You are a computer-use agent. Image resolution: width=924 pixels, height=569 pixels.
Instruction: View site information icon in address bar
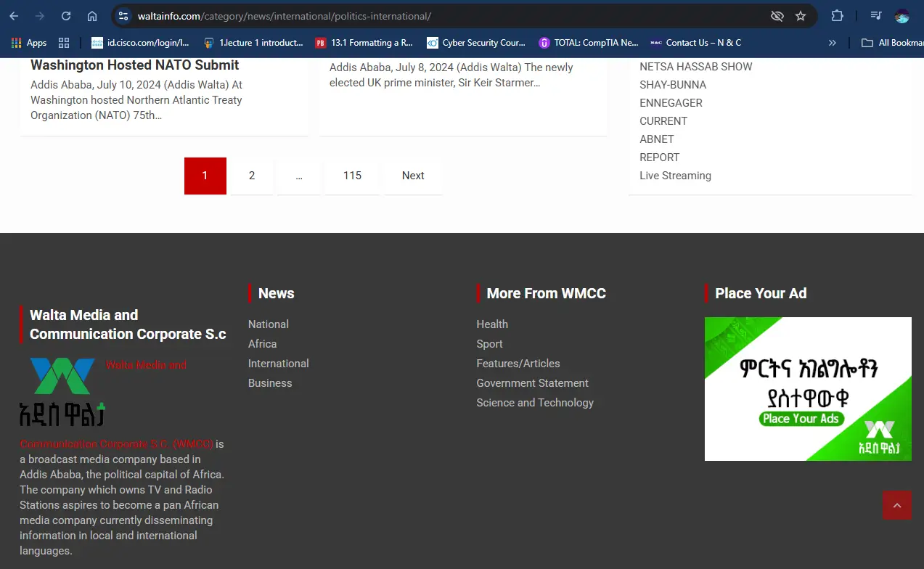(123, 16)
